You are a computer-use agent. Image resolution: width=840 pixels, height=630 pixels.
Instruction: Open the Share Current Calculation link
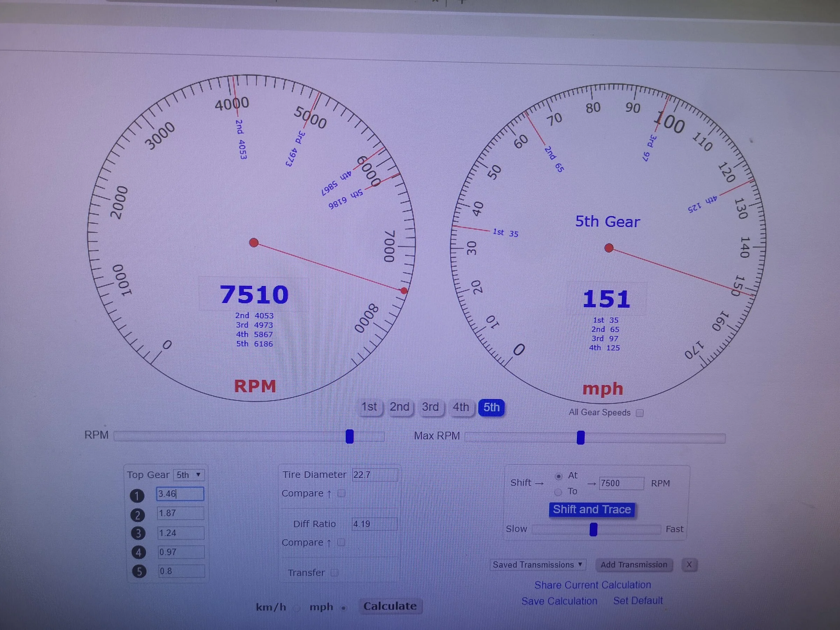[593, 585]
